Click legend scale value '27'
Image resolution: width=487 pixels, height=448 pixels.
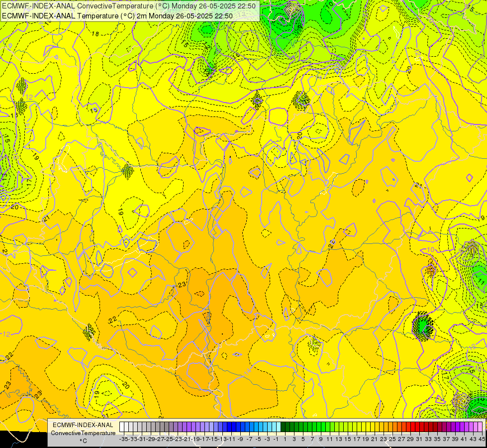point(401,439)
